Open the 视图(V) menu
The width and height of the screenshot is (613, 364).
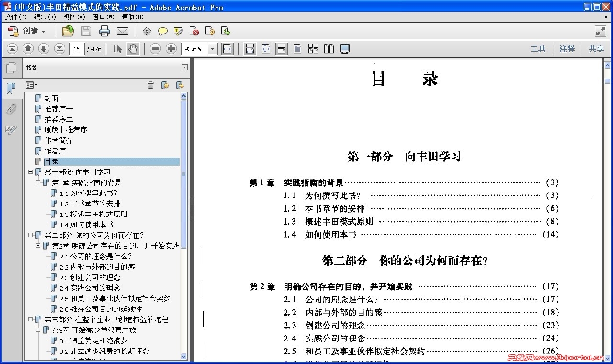tap(74, 17)
